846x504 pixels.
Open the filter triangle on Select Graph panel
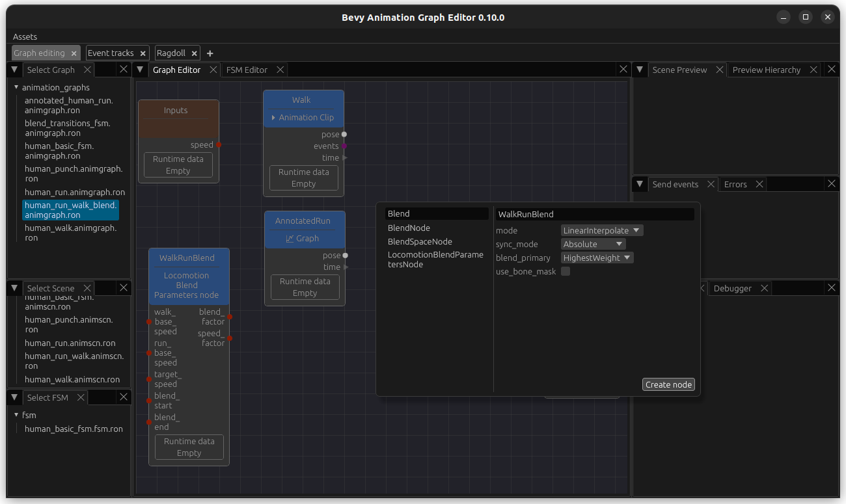pyautogui.click(x=14, y=70)
